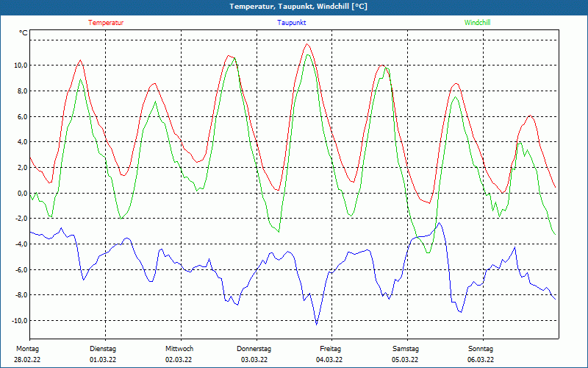Viewport: 588px width, 368px height.
Task: Click the date 03.03.22
Action: [x=254, y=360]
